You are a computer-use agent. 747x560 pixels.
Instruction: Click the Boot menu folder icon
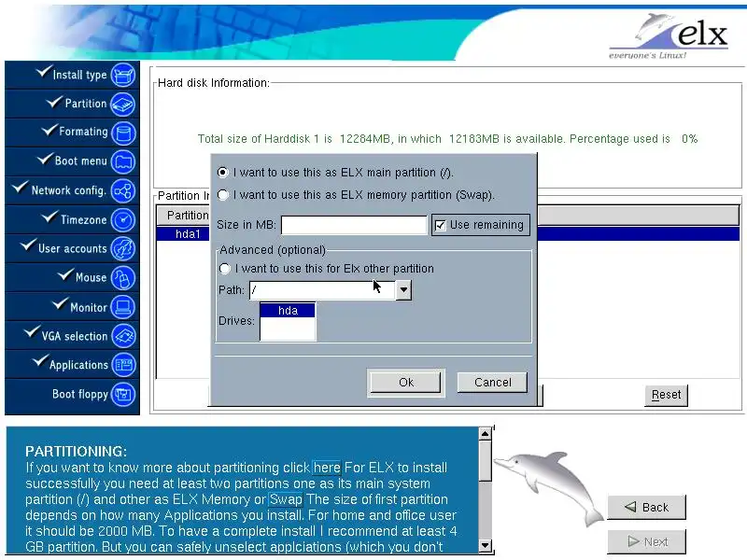tap(123, 161)
